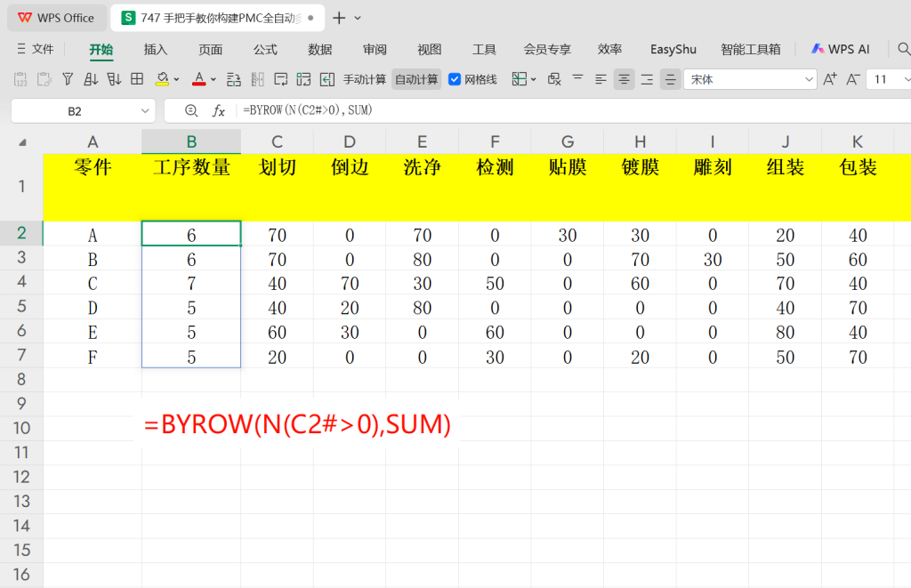Open the 智能工具箱 tab
911x588 pixels.
[x=751, y=50]
